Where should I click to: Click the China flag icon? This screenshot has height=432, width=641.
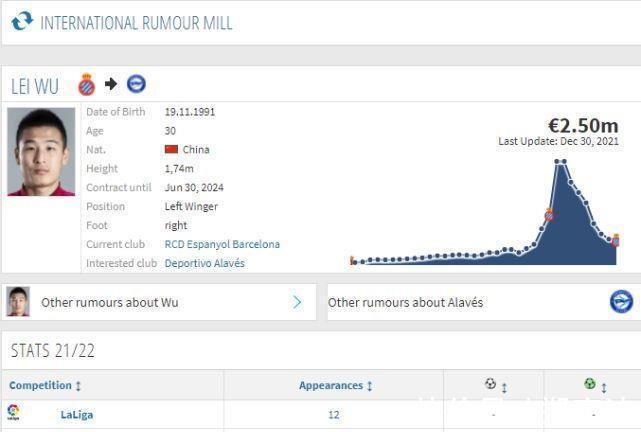[171, 149]
